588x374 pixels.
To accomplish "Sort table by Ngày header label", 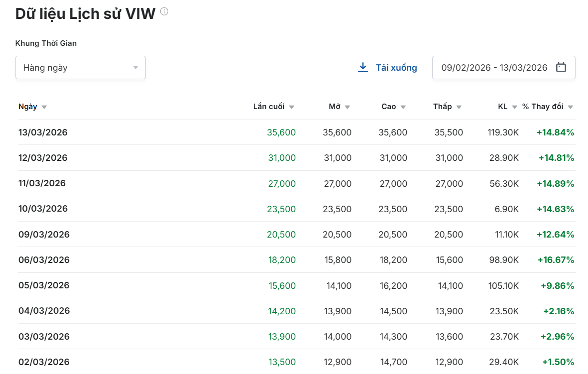I will pyautogui.click(x=28, y=107).
